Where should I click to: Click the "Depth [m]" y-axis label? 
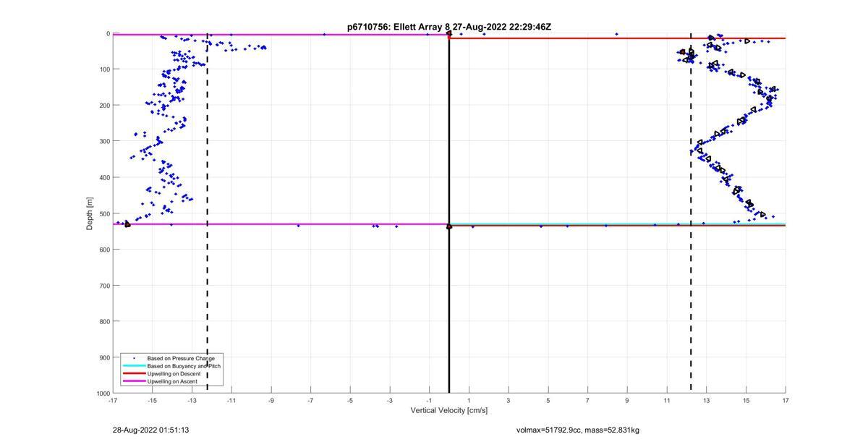click(x=90, y=213)
